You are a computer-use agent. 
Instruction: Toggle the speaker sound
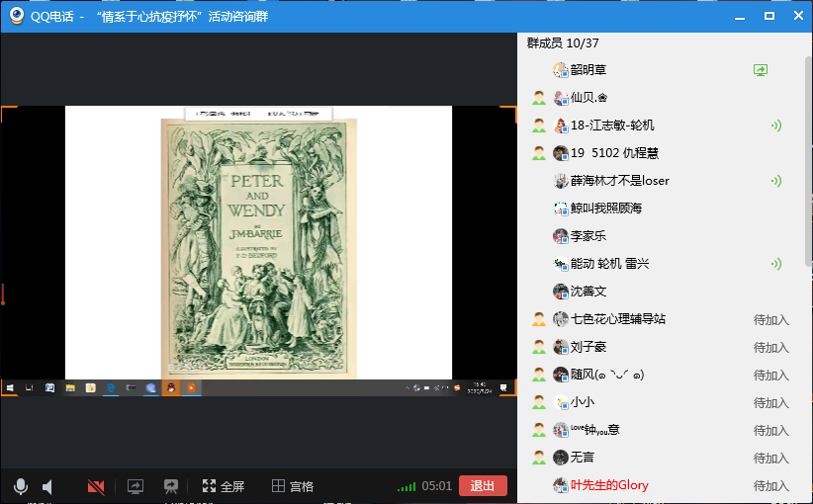(x=47, y=486)
